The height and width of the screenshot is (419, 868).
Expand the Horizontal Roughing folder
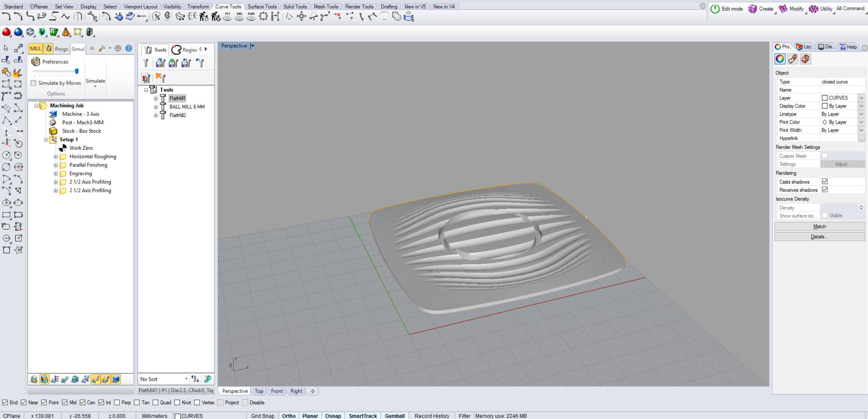tap(56, 157)
